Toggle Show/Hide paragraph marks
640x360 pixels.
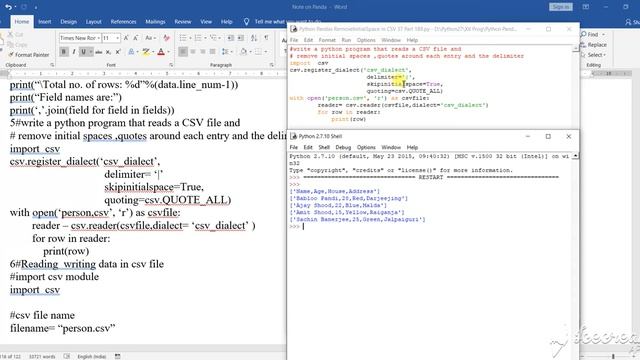pyautogui.click(x=267, y=38)
